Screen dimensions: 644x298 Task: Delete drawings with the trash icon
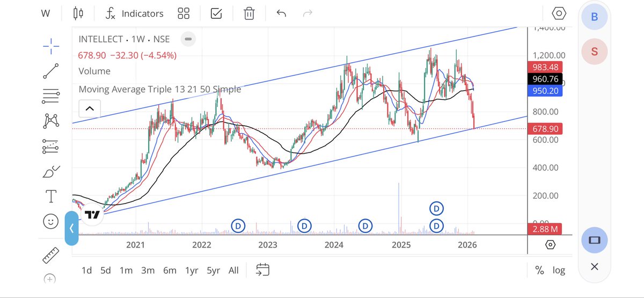pos(249,13)
